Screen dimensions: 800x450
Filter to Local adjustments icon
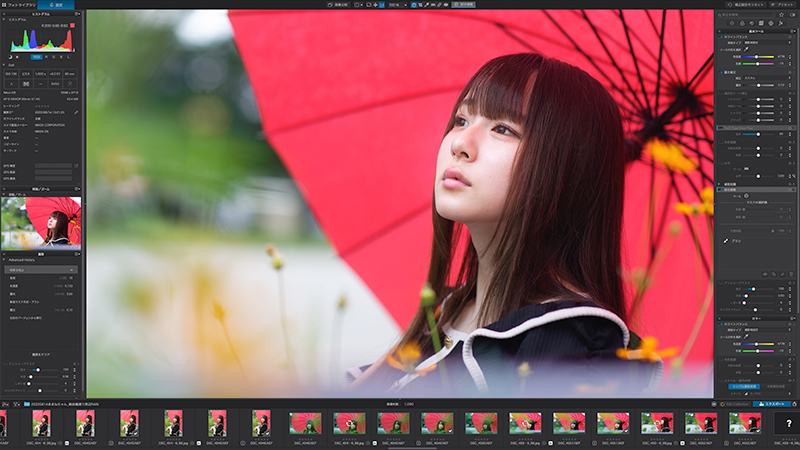(771, 23)
